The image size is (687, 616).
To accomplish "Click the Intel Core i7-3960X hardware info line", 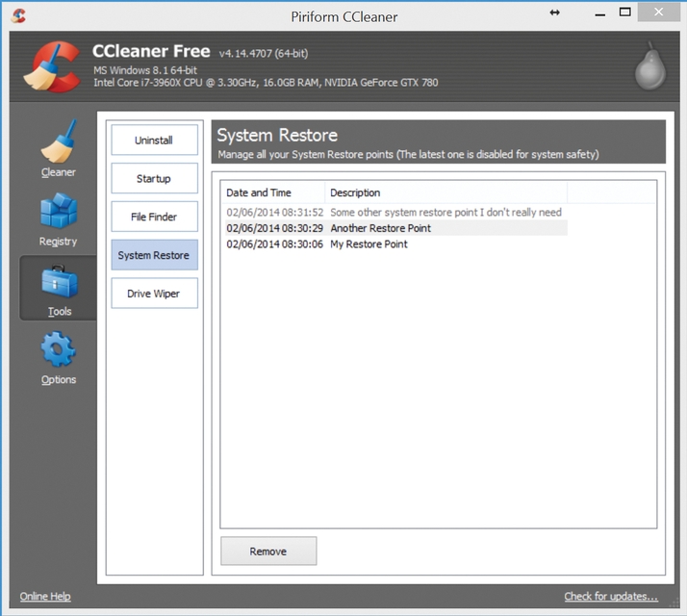I will click(266, 83).
